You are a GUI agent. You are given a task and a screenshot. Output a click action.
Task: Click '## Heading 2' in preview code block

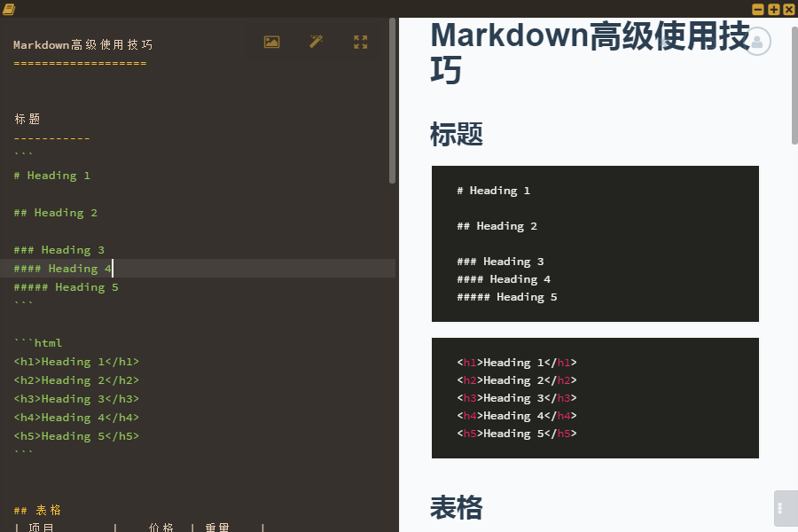(497, 226)
